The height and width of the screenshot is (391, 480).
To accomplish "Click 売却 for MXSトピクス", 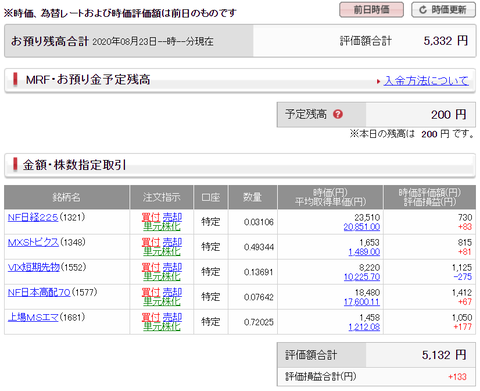I will pyautogui.click(x=172, y=242).
